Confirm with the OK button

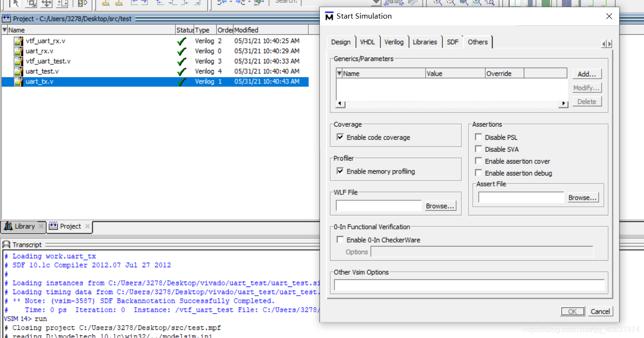572,311
